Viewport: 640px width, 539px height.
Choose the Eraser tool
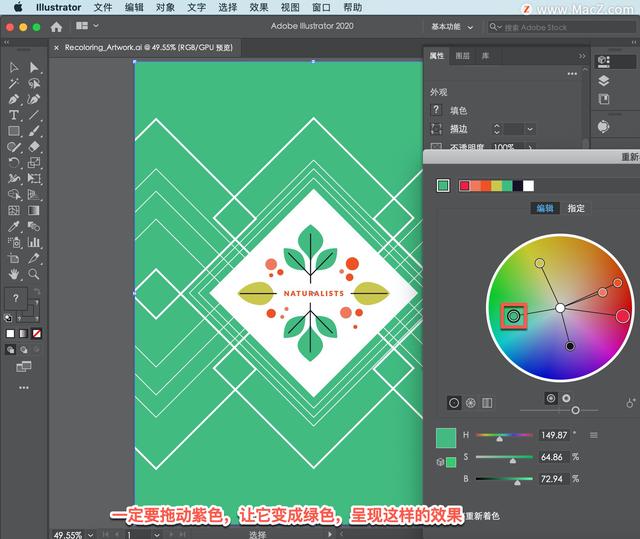tap(34, 147)
